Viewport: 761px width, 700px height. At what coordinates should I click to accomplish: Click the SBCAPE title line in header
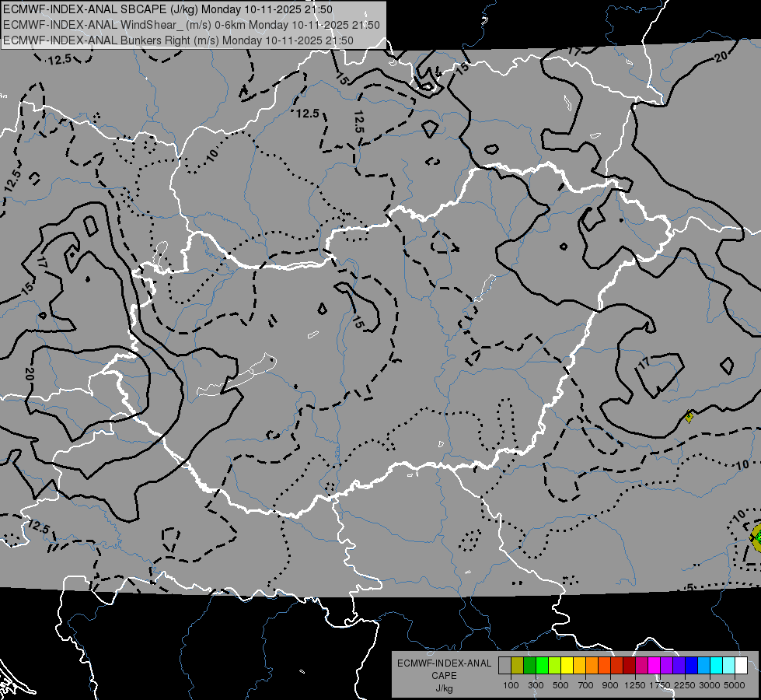click(x=168, y=9)
